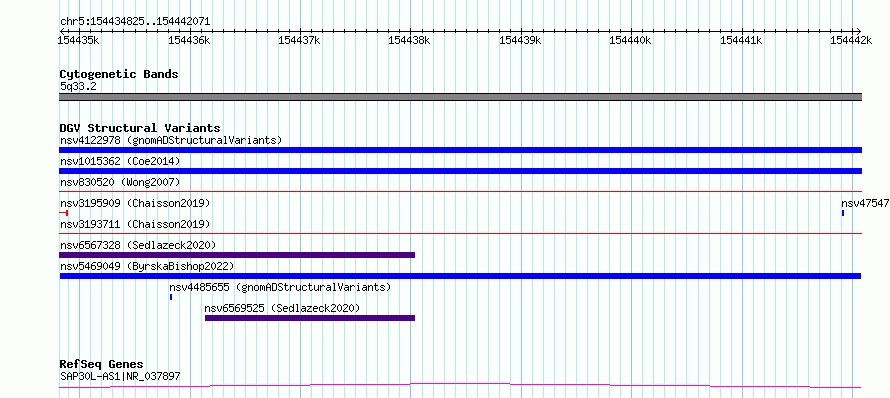Click the small red nsv3195909 variant marker
890x398 pixels.
coord(64,213)
